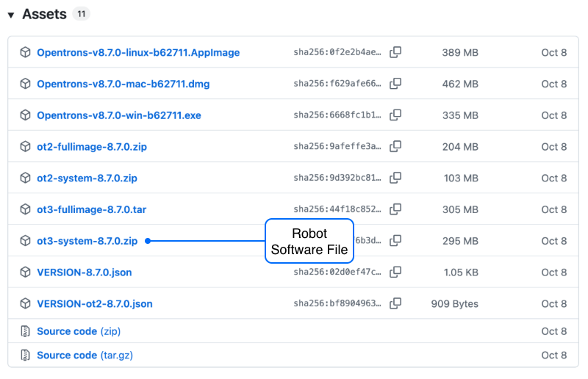Open the ot2-fullimage-8.7.0.zip link
The height and width of the screenshot is (379, 588).
pos(92,147)
